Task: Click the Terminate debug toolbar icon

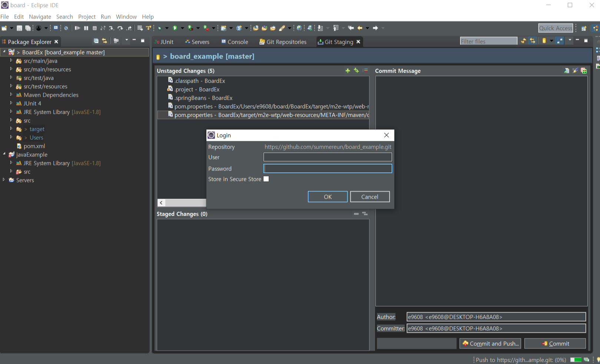Action: [x=95, y=28]
